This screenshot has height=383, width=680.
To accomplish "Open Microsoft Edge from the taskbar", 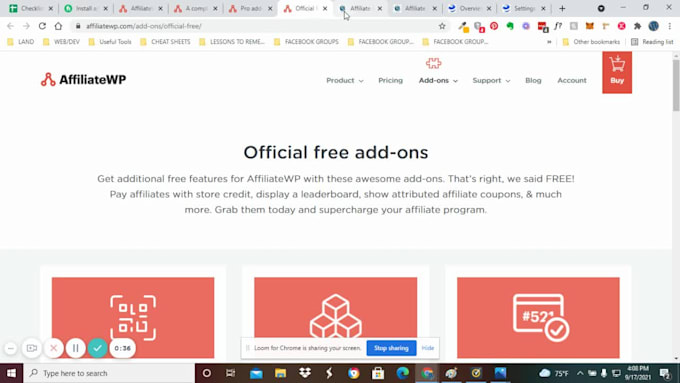I will pos(402,373).
